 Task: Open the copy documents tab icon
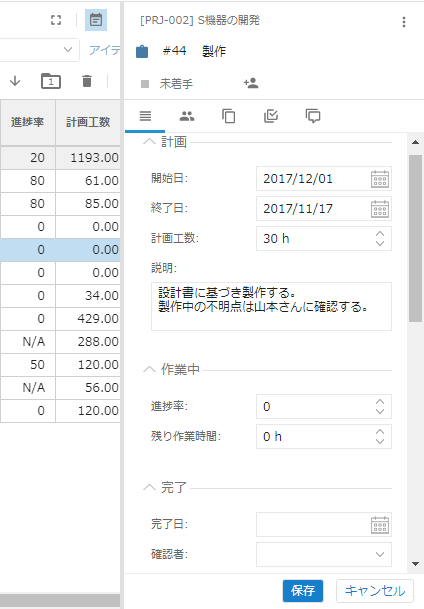(x=229, y=116)
